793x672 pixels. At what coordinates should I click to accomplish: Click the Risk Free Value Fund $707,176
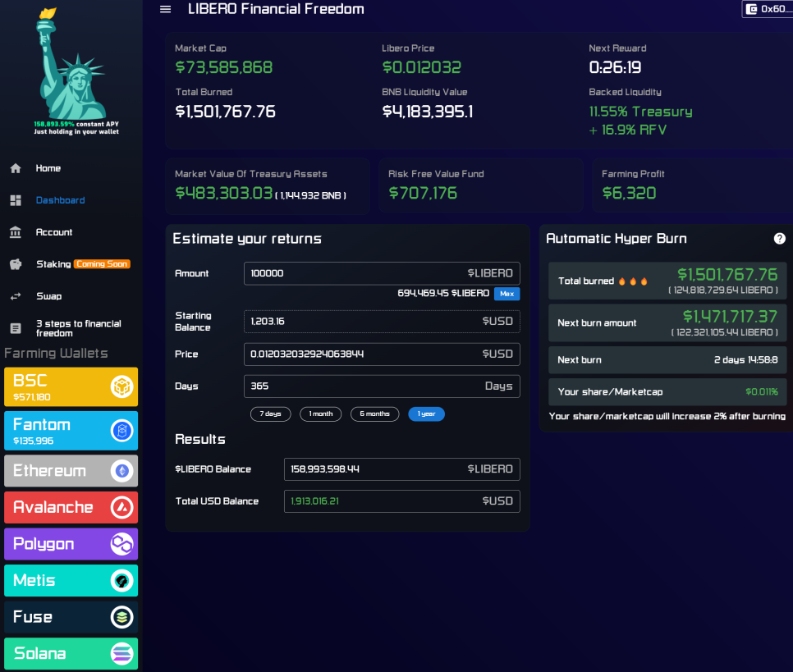tap(423, 193)
